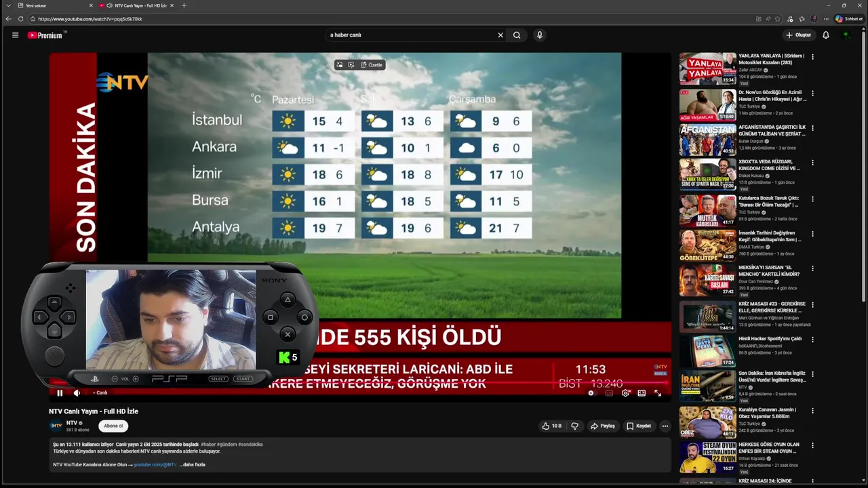Pause the live video

pos(60,393)
